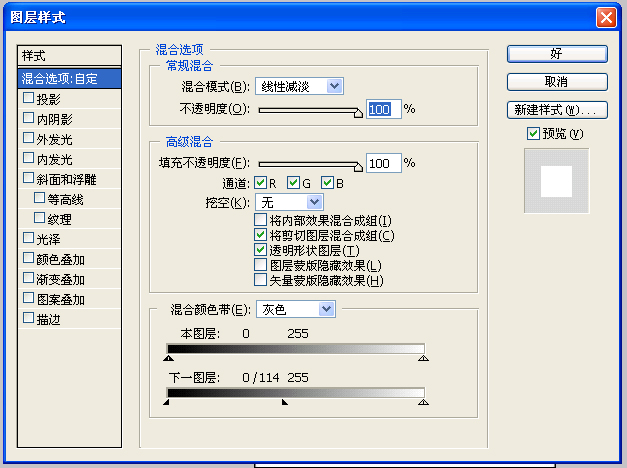
Task: Enable the 内发光 inner glow checkbox
Action: (28, 158)
